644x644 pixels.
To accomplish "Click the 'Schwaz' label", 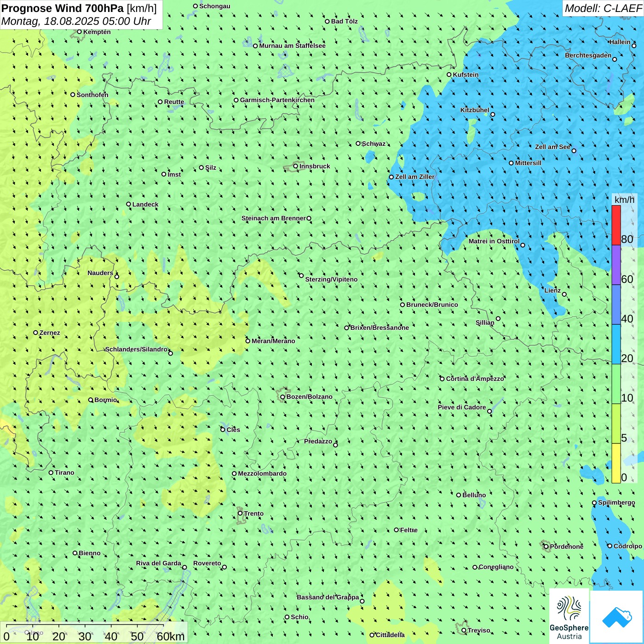I will click(374, 144).
